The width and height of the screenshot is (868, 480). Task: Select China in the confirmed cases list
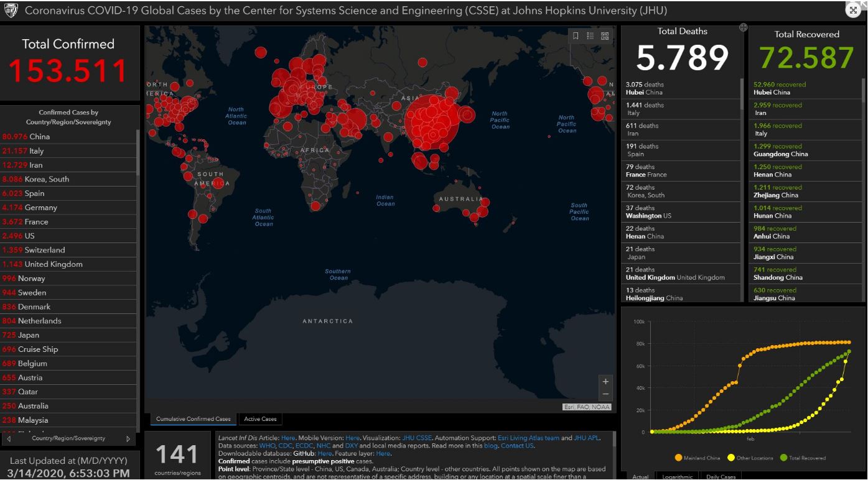(x=68, y=136)
